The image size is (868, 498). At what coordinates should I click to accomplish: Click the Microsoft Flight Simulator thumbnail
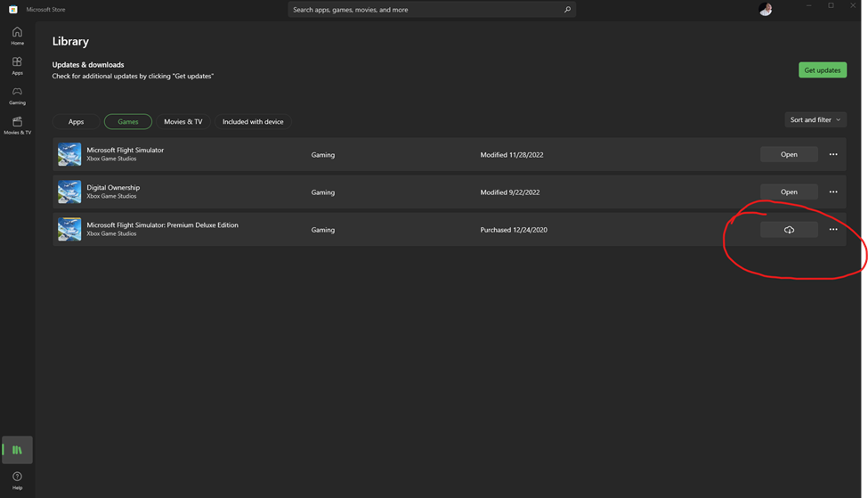(x=69, y=154)
